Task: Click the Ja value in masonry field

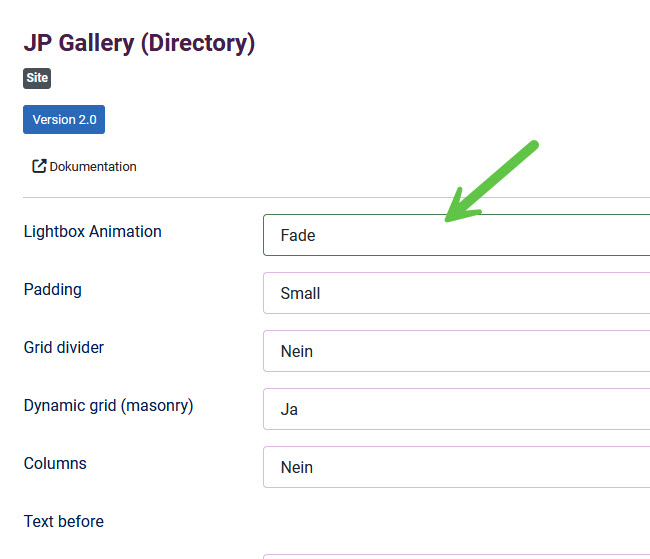Action: click(x=289, y=410)
